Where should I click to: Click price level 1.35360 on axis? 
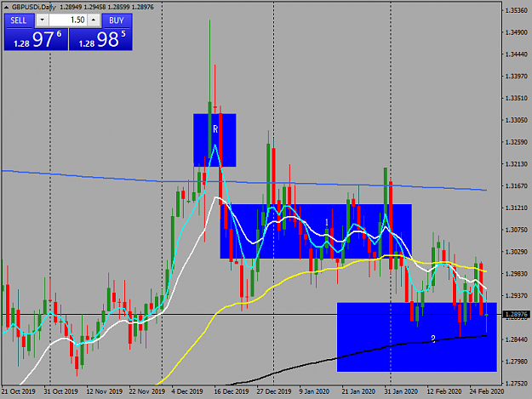click(517, 10)
